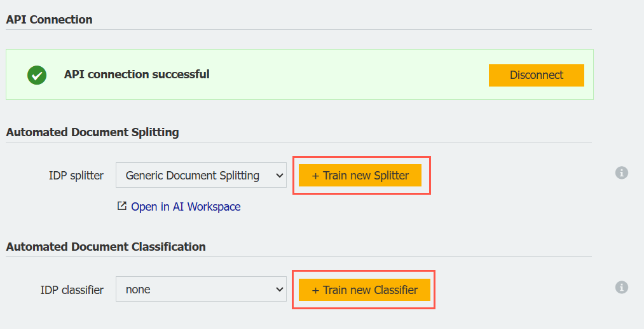
Task: Click the info icon beside Train new Splitter
Action: tap(622, 172)
